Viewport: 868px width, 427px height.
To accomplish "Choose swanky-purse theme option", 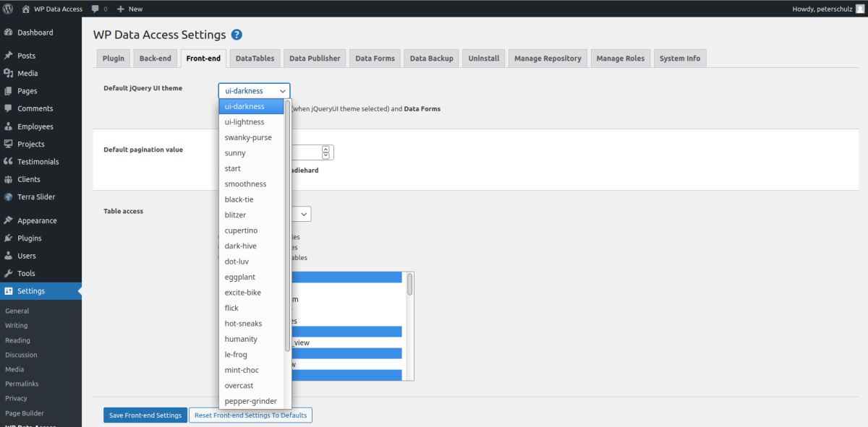I will [252, 137].
